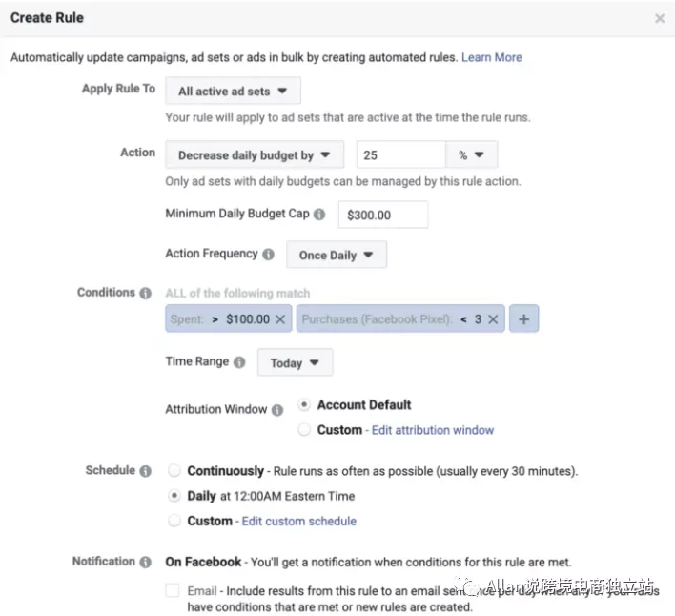Screen dimensions: 675x616
Task: Click the Attribution Window info icon
Action: point(277,410)
